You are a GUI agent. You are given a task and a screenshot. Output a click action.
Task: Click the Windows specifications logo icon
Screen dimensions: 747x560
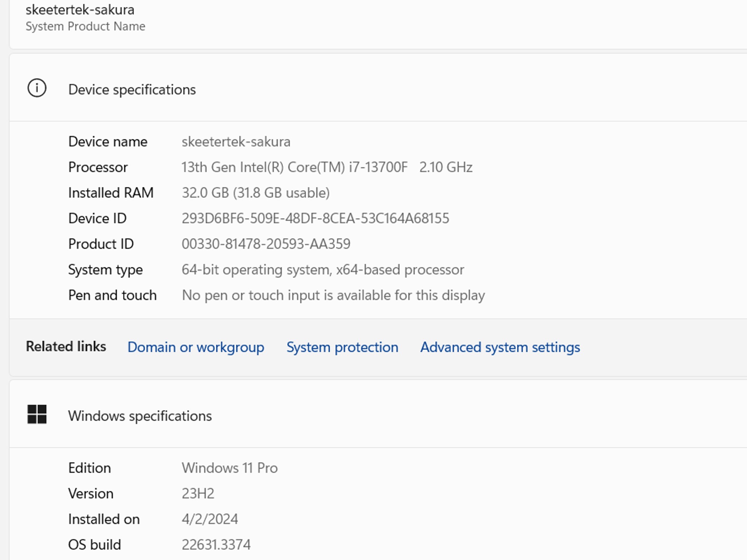36,415
